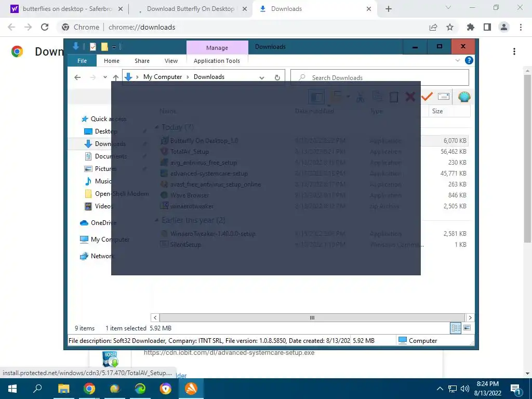Expand the Explorer ribbon with the chevron

point(457,60)
